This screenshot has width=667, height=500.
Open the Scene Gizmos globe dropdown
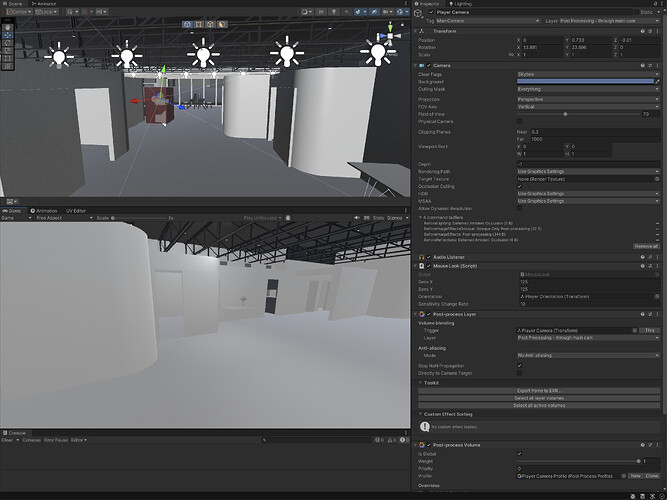[x=402, y=12]
